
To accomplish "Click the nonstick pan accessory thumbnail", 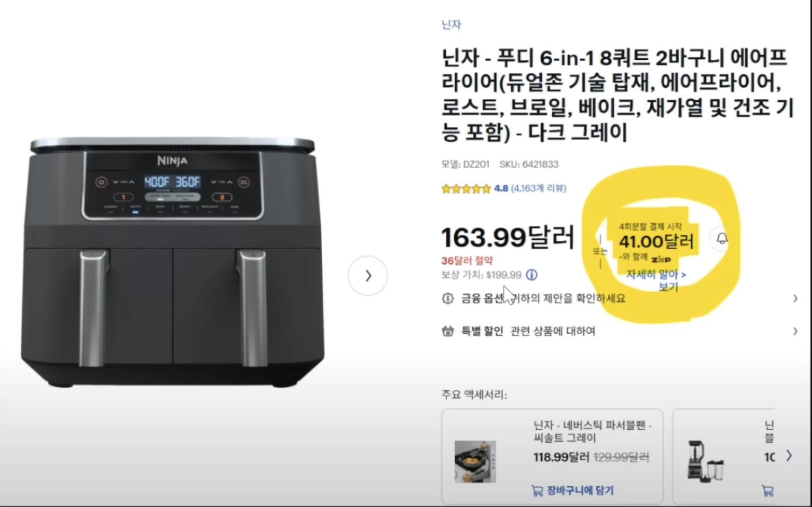I will pyautogui.click(x=475, y=461).
